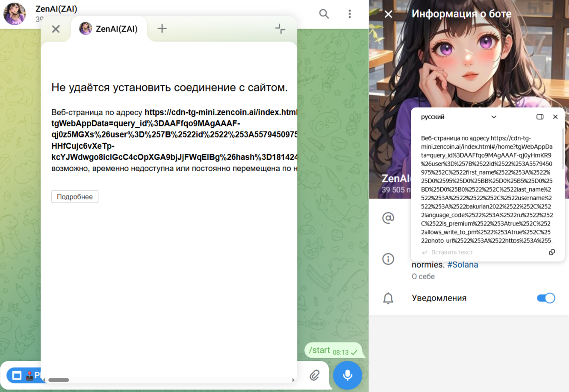Open translator side panel icon

[x=540, y=117]
